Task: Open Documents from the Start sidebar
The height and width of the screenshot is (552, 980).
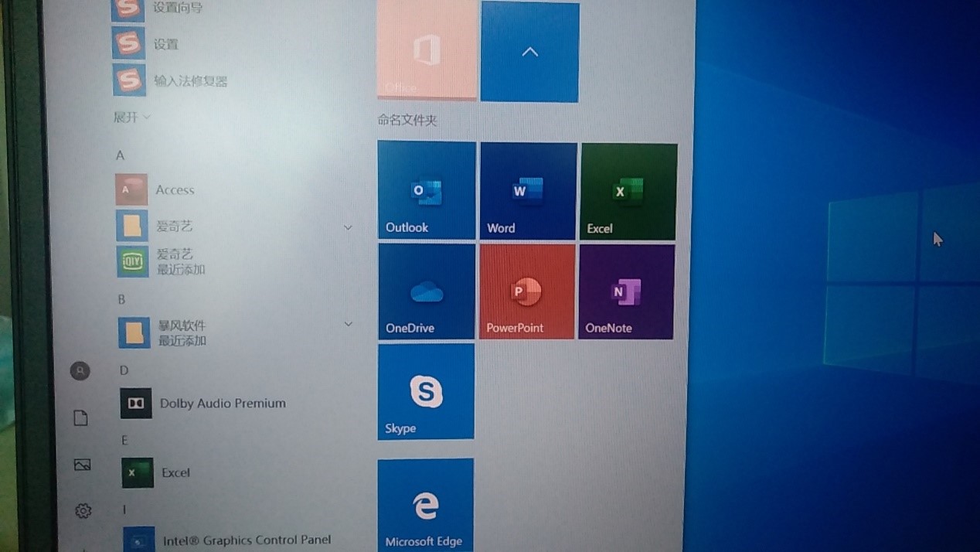Action: pos(80,418)
